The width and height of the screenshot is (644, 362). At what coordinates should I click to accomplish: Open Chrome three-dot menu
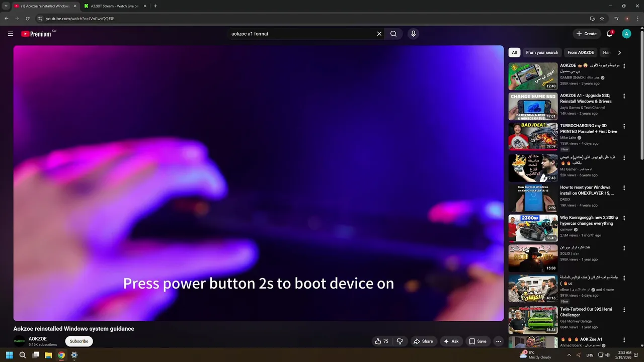pyautogui.click(x=637, y=19)
